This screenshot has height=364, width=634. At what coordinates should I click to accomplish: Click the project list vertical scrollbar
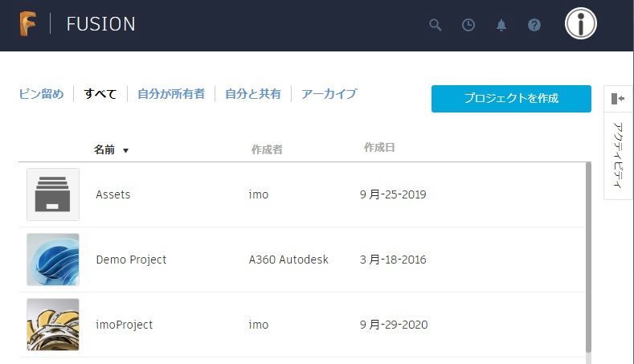588,257
